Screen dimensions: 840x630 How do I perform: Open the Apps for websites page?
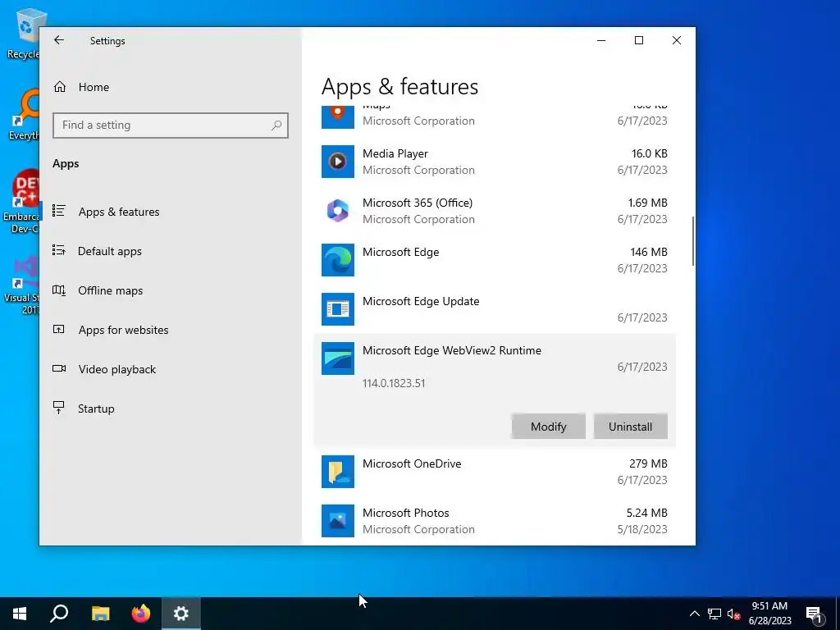[x=123, y=330]
